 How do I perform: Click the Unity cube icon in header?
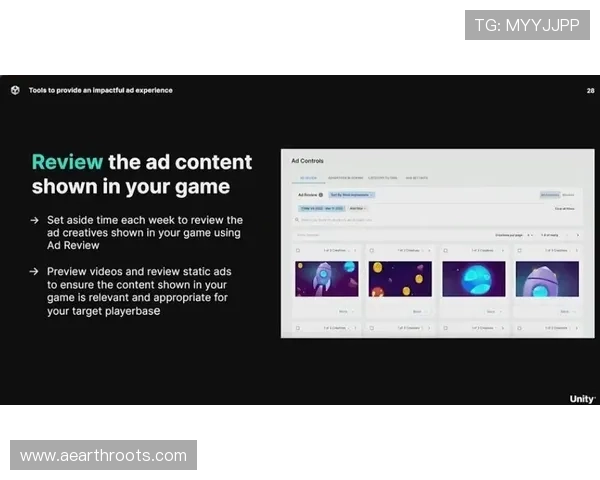[x=15, y=90]
